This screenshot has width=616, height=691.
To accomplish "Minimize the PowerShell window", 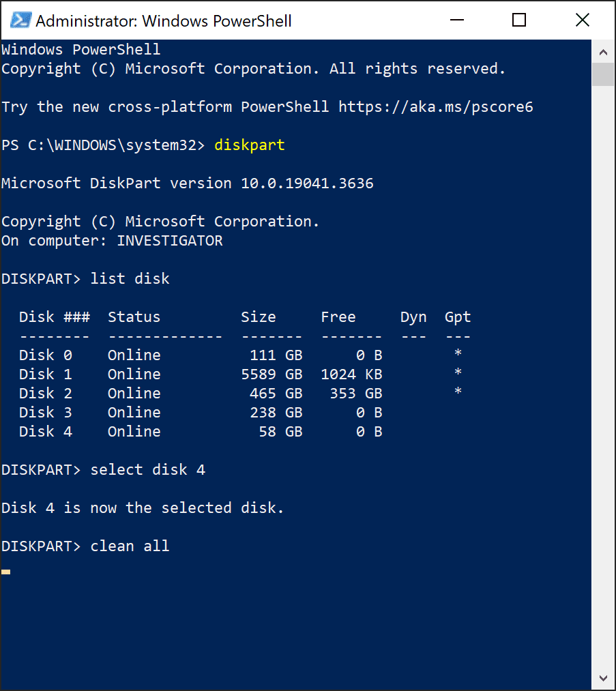I will [456, 20].
